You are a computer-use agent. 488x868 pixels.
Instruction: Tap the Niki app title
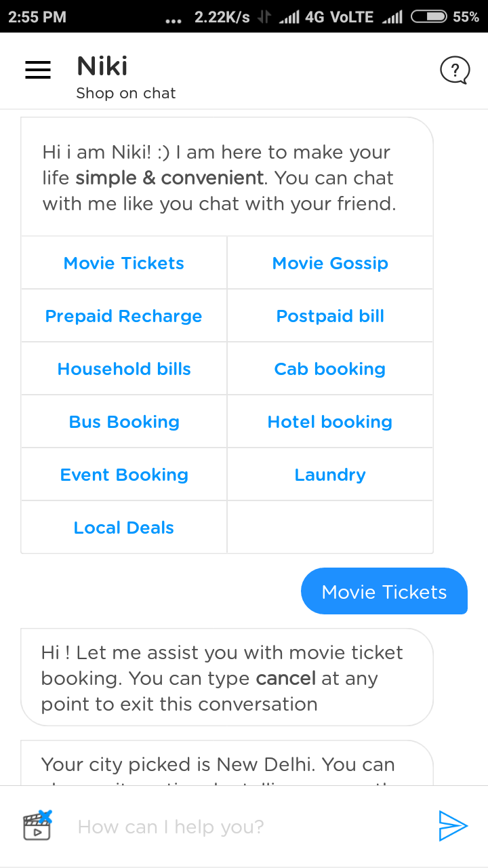coord(102,66)
